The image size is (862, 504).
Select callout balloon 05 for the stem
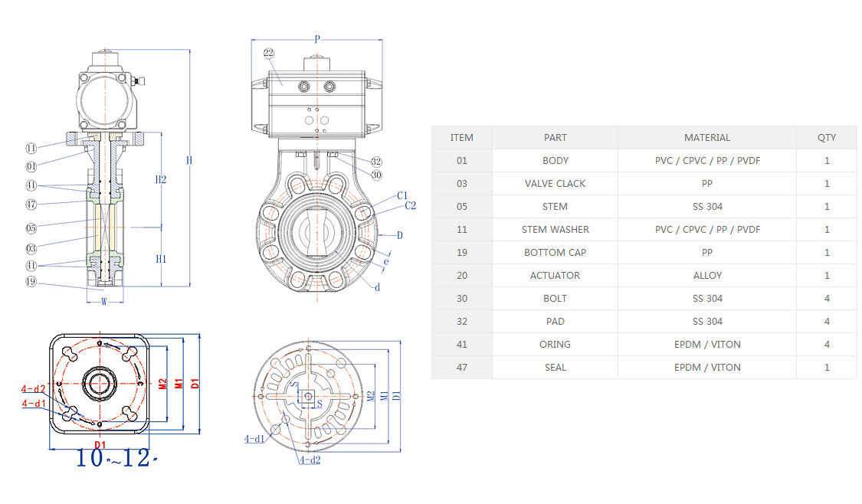point(31,227)
